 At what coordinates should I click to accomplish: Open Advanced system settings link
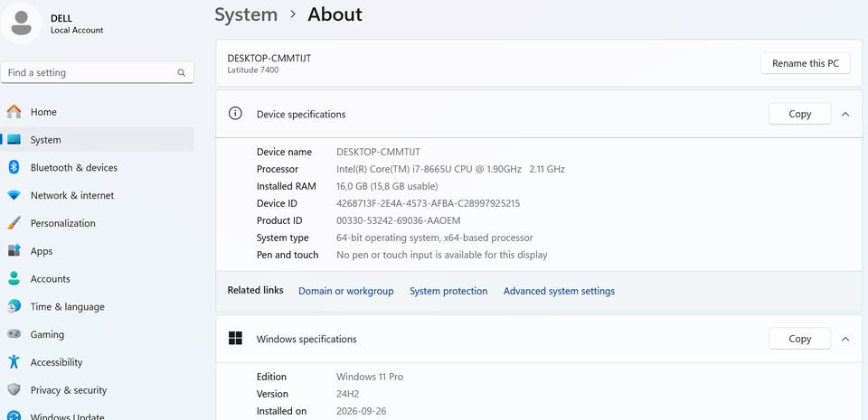point(559,291)
